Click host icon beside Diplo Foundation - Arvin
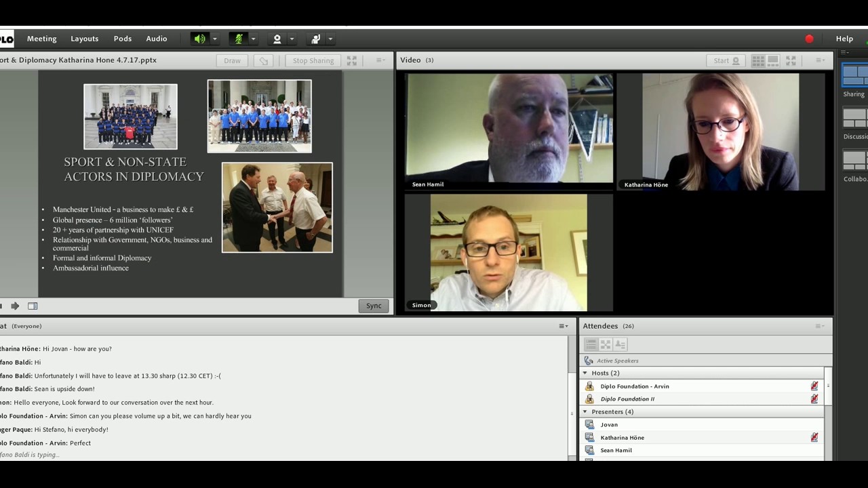Image resolution: width=868 pixels, height=488 pixels. click(589, 386)
